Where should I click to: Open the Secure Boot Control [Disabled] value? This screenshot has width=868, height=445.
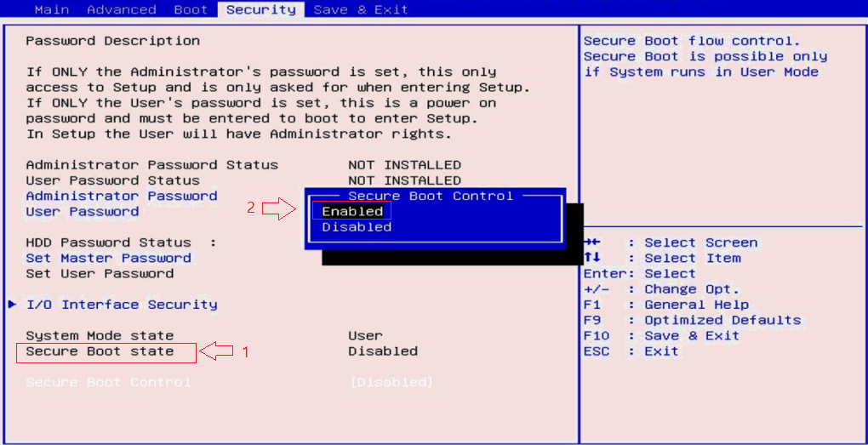pos(391,383)
